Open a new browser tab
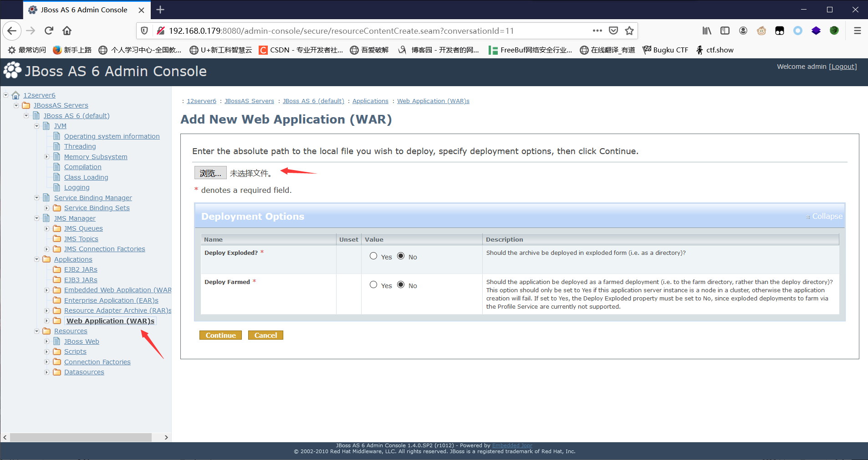 [x=160, y=10]
